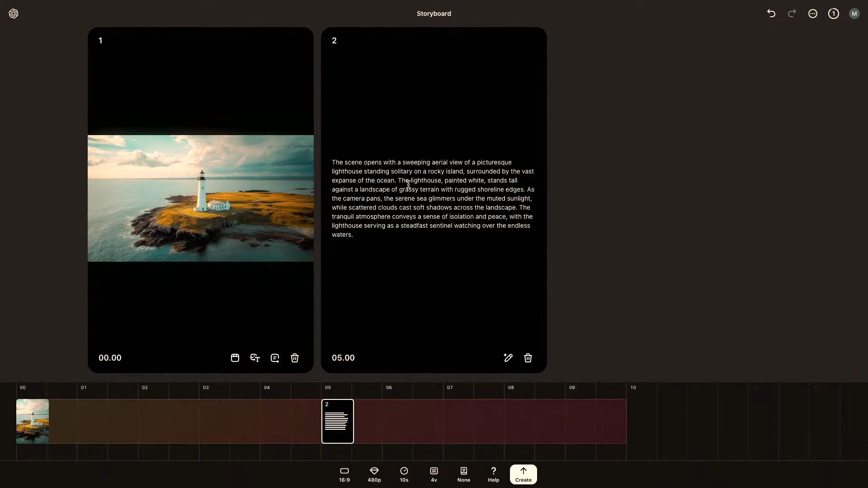Open the 4v variations dropdown
The width and height of the screenshot is (868, 488).
click(x=434, y=474)
